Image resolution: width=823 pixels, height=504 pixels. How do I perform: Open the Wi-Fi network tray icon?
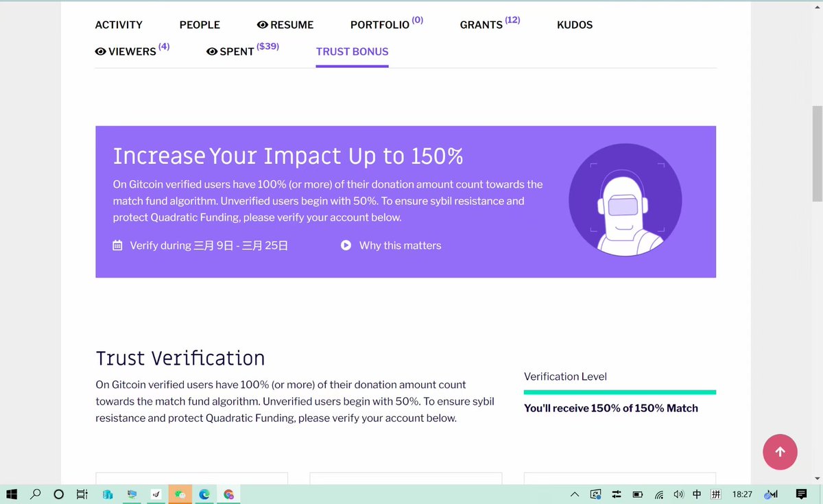[658, 494]
